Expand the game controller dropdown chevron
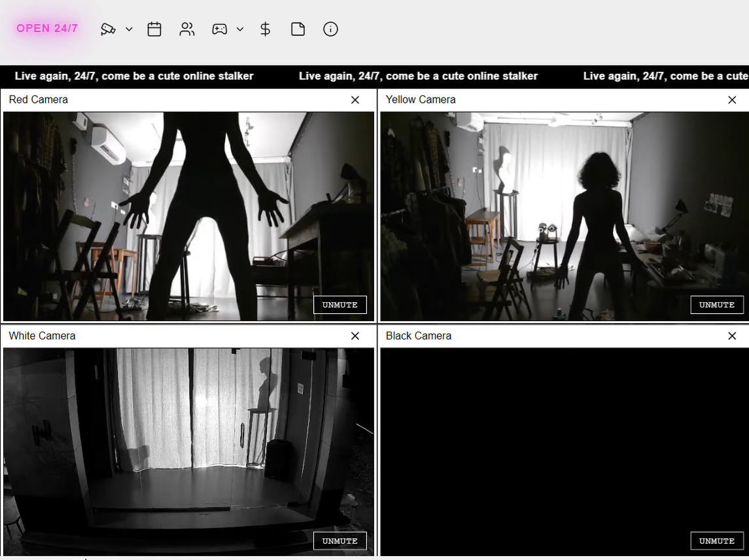Viewport: 749px width, 560px height. click(240, 29)
